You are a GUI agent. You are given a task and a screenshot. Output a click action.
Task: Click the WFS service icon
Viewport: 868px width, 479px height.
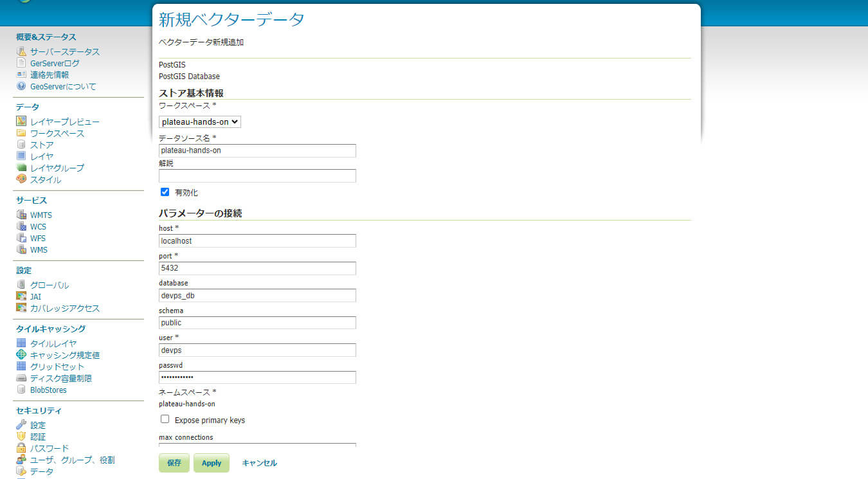pyautogui.click(x=21, y=238)
